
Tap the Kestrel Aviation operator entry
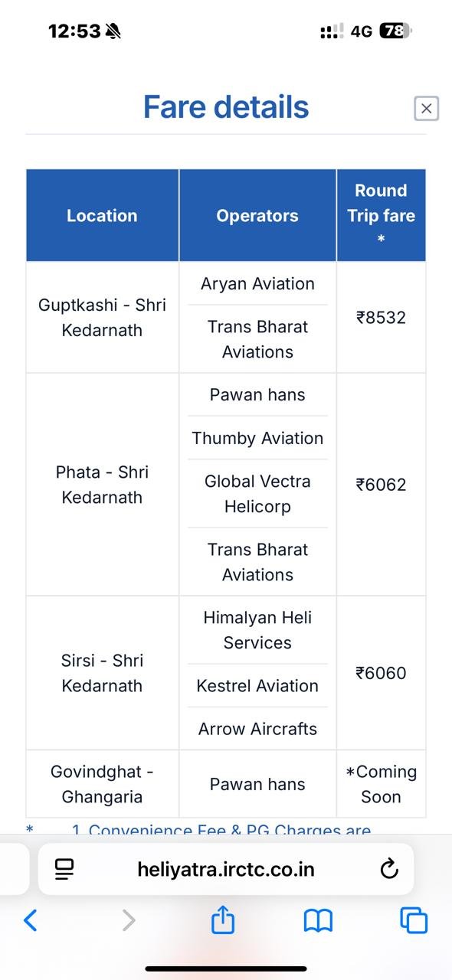coord(257,685)
